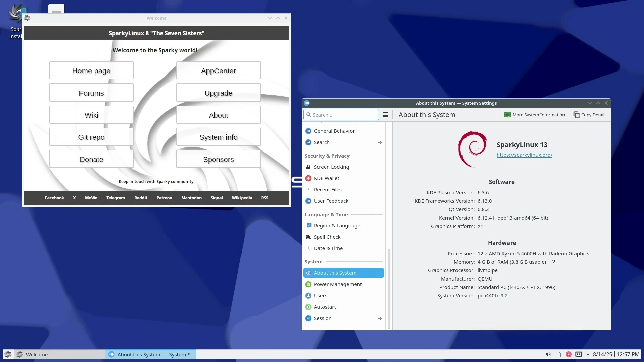Click the hamburger menu in System Settings

[385, 115]
